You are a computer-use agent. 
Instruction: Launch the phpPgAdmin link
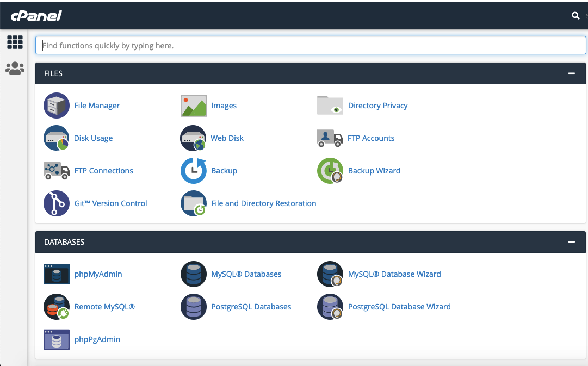pyautogui.click(x=97, y=340)
